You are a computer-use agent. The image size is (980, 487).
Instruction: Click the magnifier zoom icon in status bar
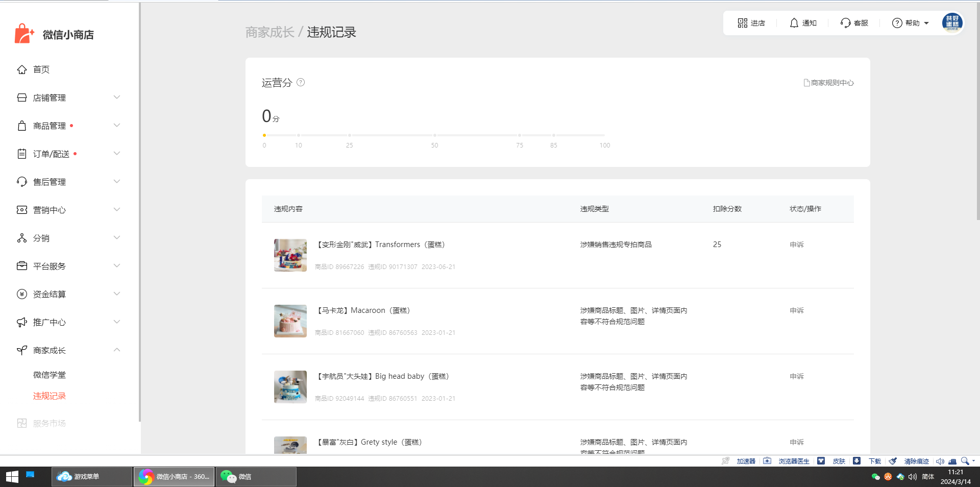pos(965,461)
